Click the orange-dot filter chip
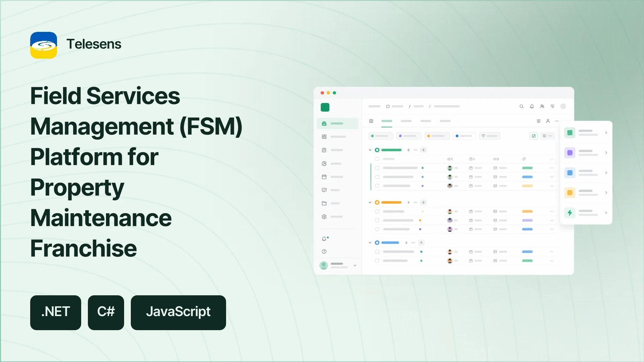Viewport: 644px width, 362px height. [437, 136]
